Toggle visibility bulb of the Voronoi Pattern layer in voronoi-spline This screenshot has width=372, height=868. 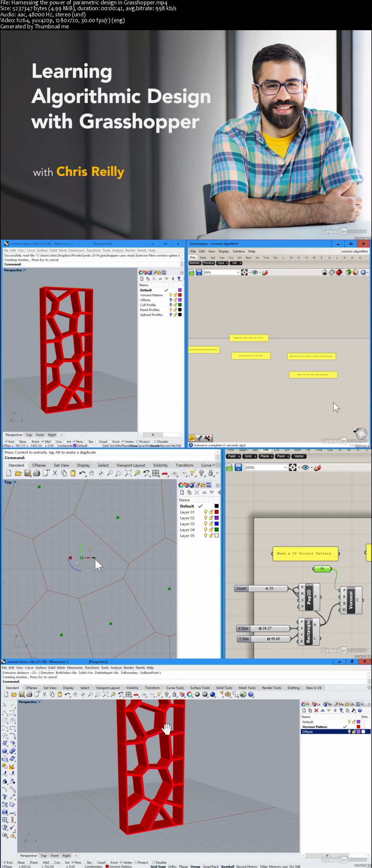171,295
